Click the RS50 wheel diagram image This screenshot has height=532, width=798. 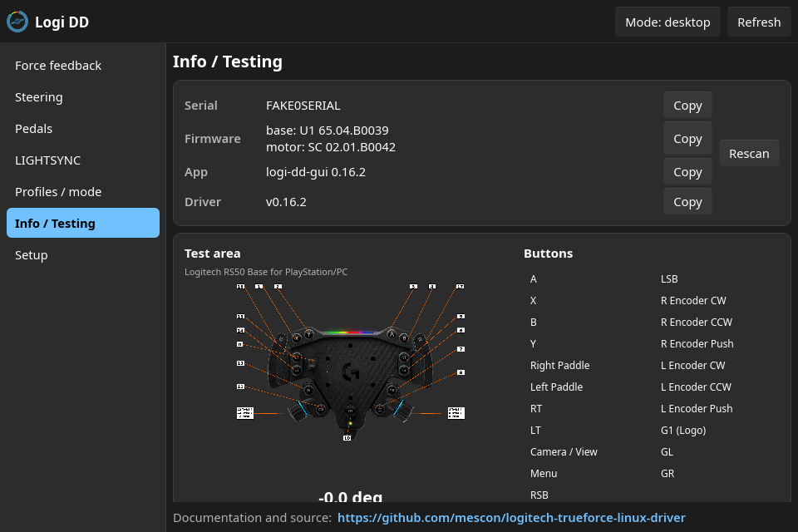click(351, 362)
